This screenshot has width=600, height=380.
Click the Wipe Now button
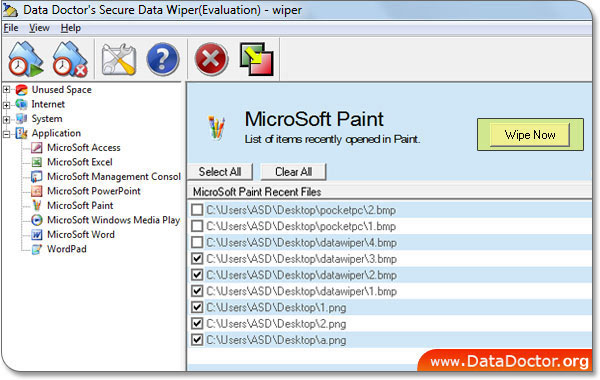[x=530, y=135]
